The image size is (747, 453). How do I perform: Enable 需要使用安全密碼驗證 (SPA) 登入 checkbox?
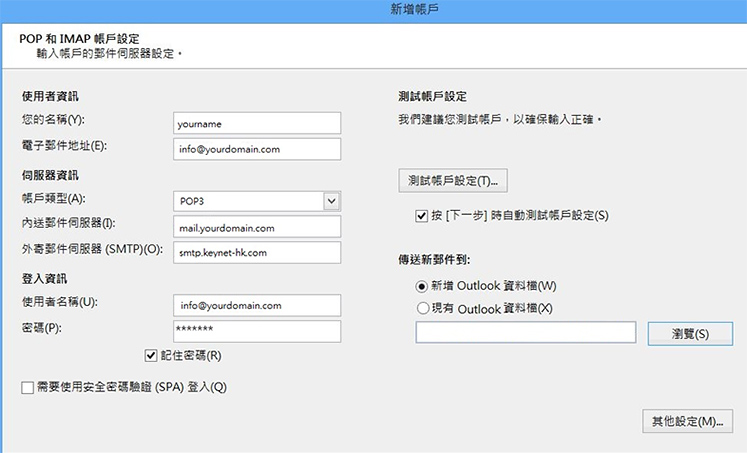pos(28,387)
